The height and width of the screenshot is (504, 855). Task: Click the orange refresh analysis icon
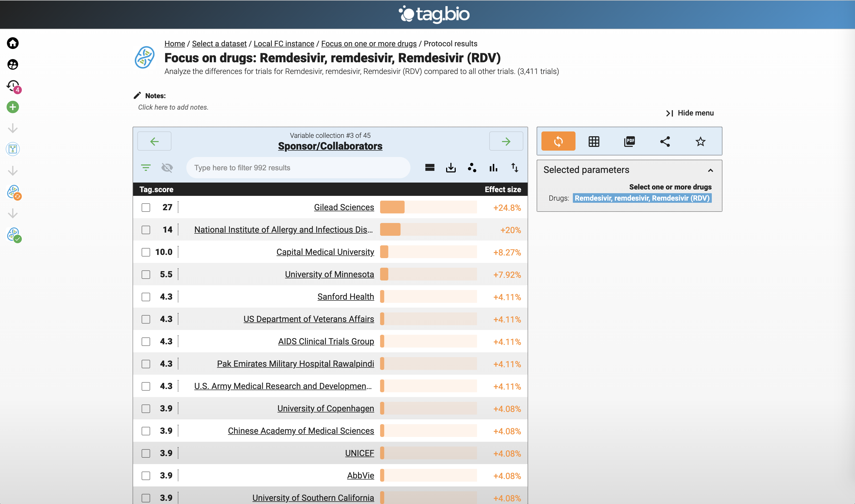(558, 141)
